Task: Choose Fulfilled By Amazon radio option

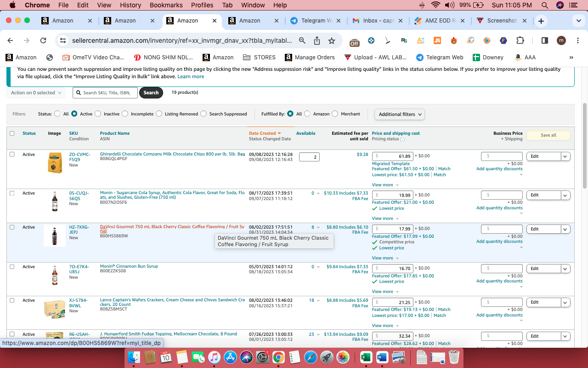Action: pos(307,114)
